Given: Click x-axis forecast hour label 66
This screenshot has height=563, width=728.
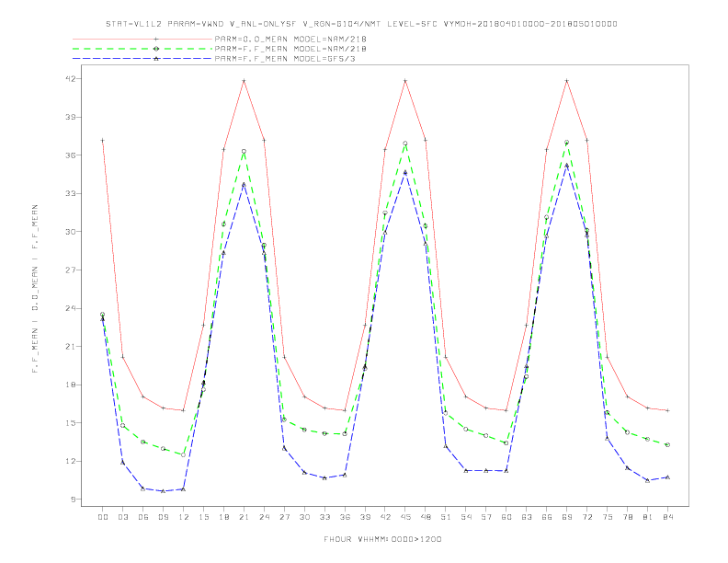Looking at the screenshot, I should pyautogui.click(x=547, y=517).
